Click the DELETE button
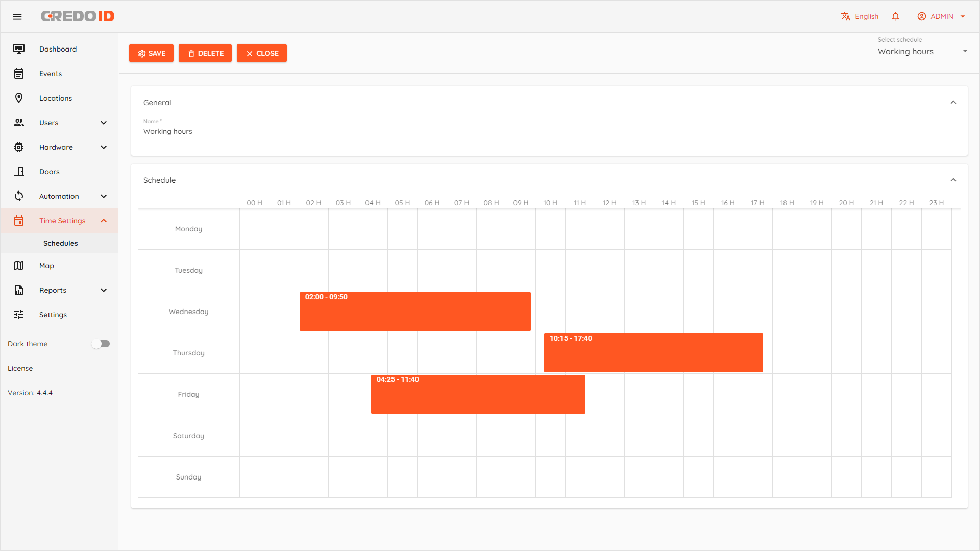 (205, 53)
